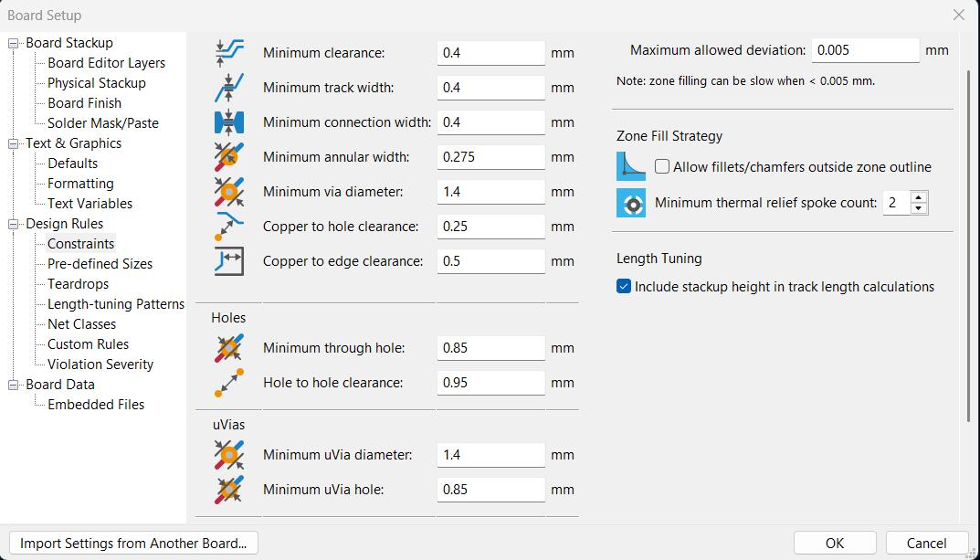Click the thermal relief spoke count icon
Image resolution: width=980 pixels, height=560 pixels.
click(x=631, y=203)
